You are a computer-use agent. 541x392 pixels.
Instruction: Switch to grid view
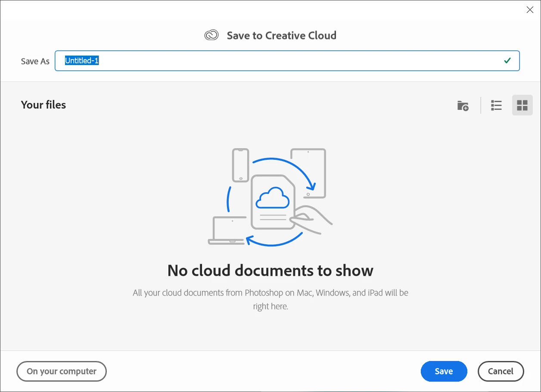(522, 105)
